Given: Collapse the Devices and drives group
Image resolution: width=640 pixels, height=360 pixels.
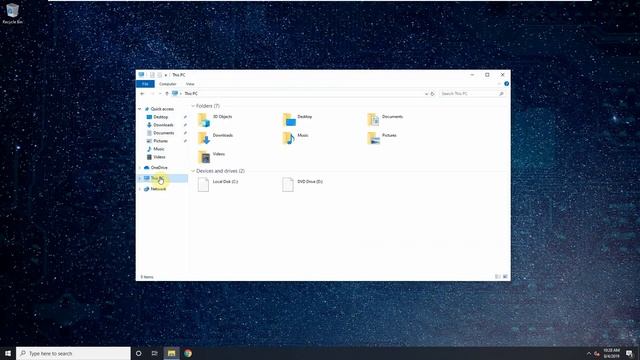Looking at the screenshot, I should click(x=193, y=171).
